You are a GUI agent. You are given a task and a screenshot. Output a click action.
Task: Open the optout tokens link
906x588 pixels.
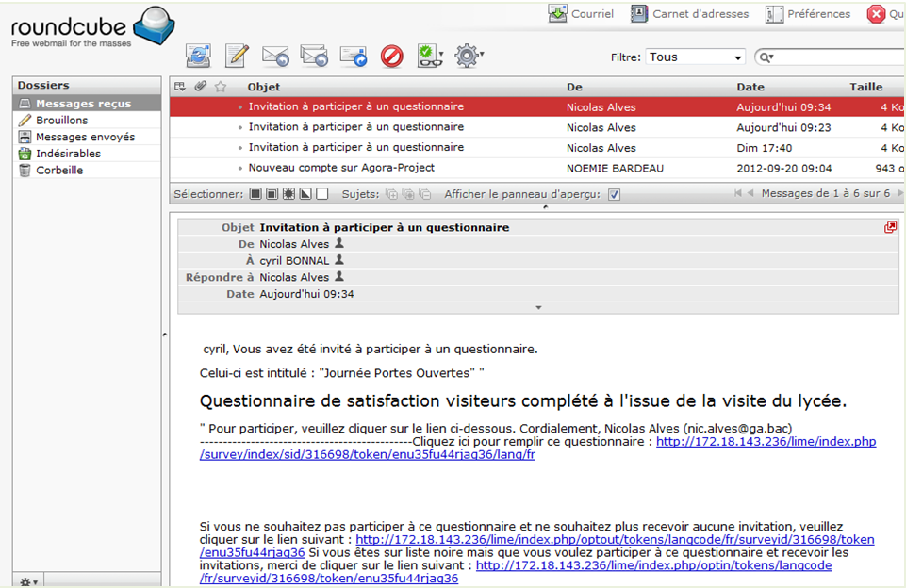tap(536, 546)
